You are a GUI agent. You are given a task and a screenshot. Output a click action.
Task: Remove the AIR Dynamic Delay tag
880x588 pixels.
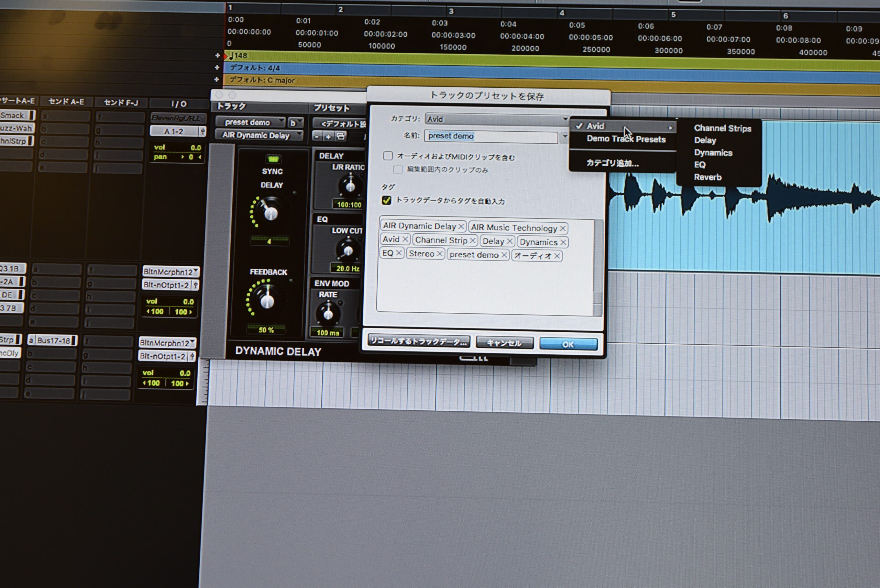tap(461, 226)
